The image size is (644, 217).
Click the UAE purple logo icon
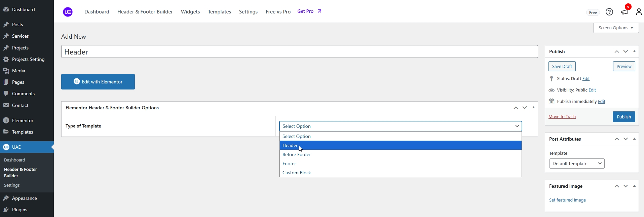tap(68, 12)
